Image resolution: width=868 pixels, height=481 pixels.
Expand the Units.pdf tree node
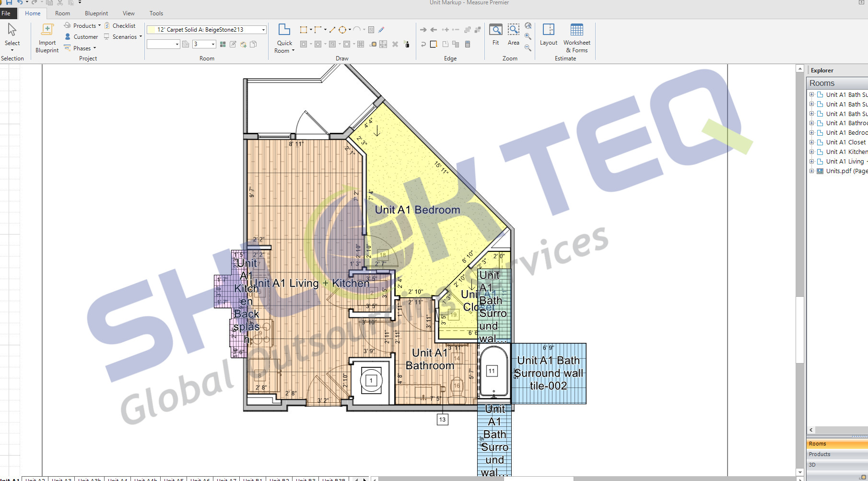pos(811,171)
